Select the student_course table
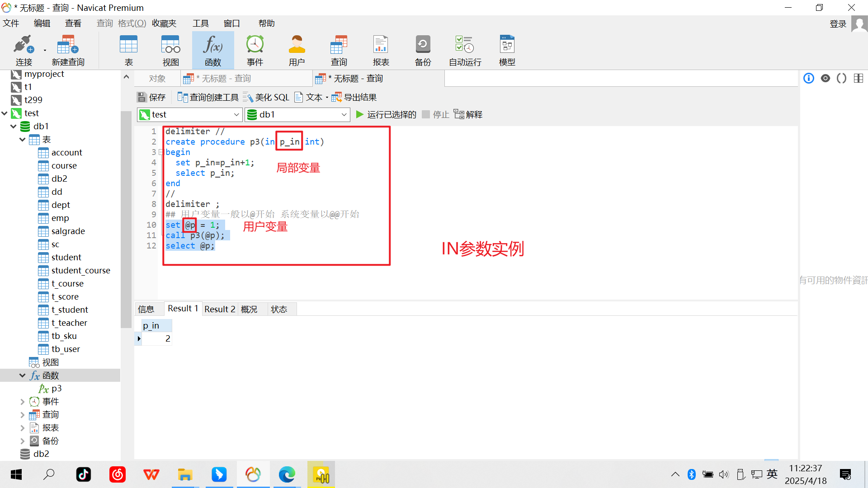Image resolution: width=868 pixels, height=488 pixels. click(80, 271)
